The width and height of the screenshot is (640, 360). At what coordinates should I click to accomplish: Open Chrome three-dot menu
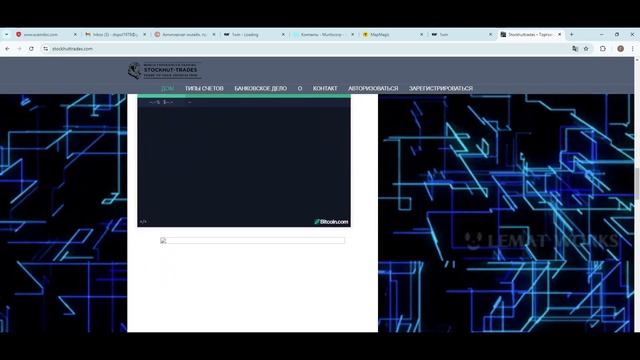(x=633, y=49)
